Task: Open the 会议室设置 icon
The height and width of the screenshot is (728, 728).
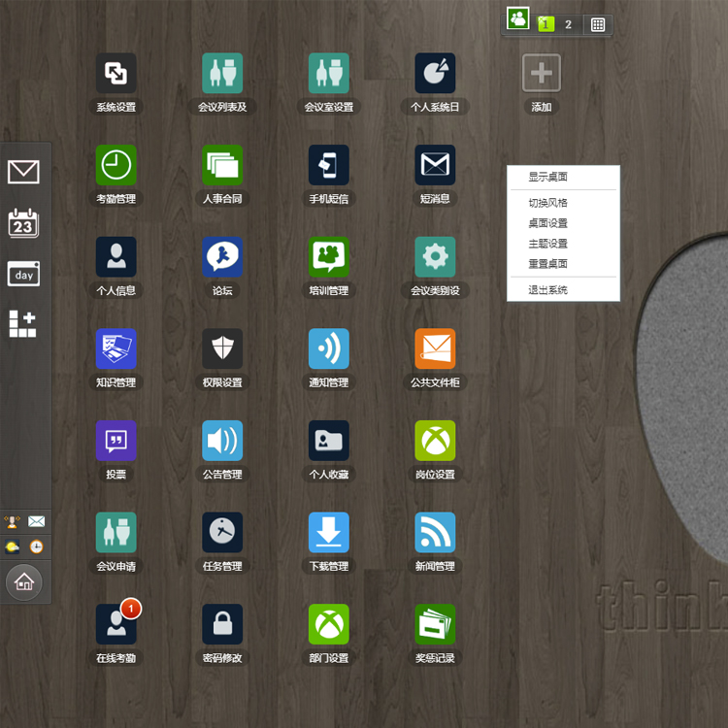Action: click(x=329, y=73)
